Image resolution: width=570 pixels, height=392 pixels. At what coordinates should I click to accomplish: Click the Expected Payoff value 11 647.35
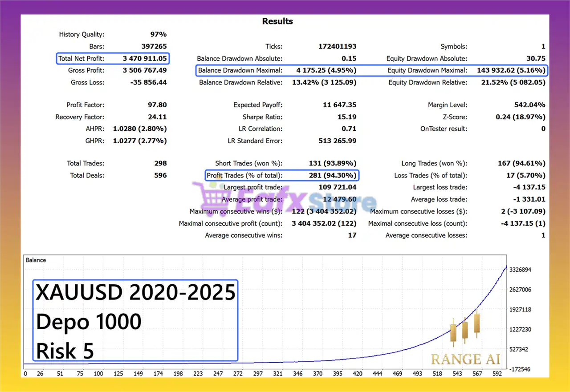(x=340, y=105)
